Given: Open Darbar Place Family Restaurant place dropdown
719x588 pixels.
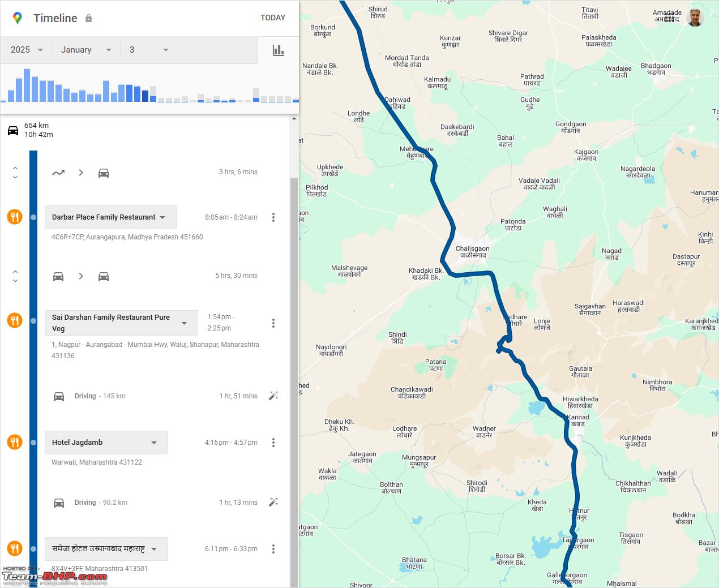Looking at the screenshot, I should 110,217.
